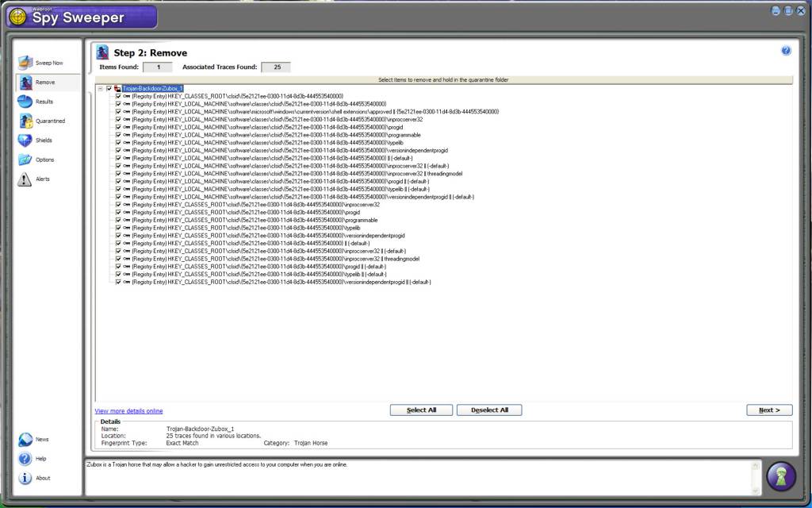
Task: Collapse the Trojan-Backdoor-Zubox_1 tree node
Action: (x=101, y=89)
